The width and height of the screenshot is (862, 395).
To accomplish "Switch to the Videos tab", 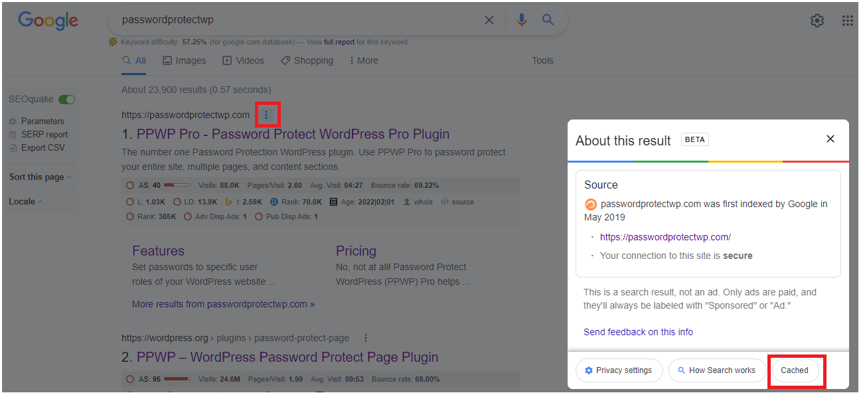I will coord(243,61).
